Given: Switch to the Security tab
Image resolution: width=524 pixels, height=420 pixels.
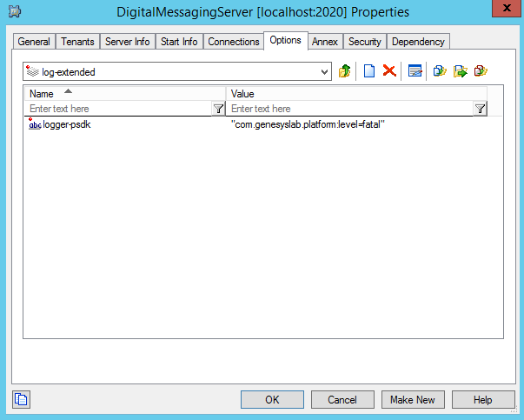Looking at the screenshot, I should pos(365,42).
